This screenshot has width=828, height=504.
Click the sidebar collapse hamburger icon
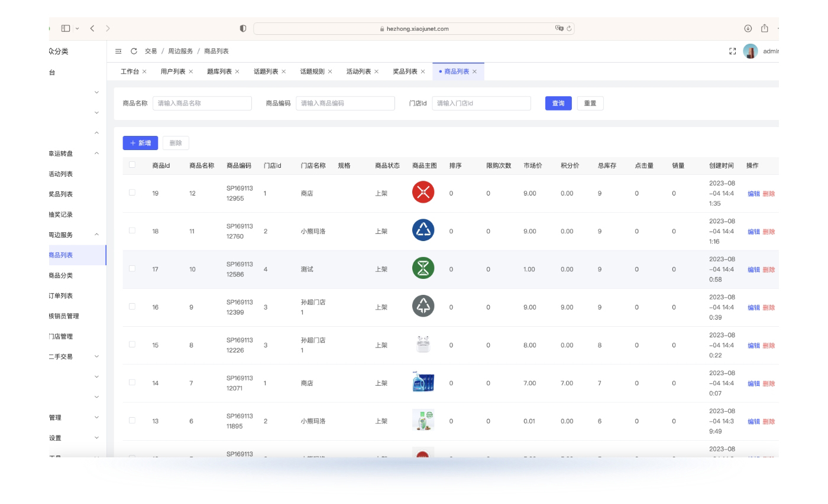(x=118, y=51)
